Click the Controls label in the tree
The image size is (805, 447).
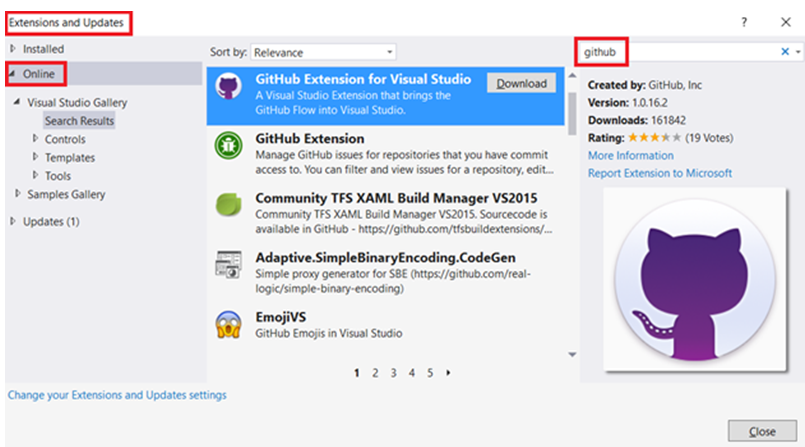click(65, 139)
